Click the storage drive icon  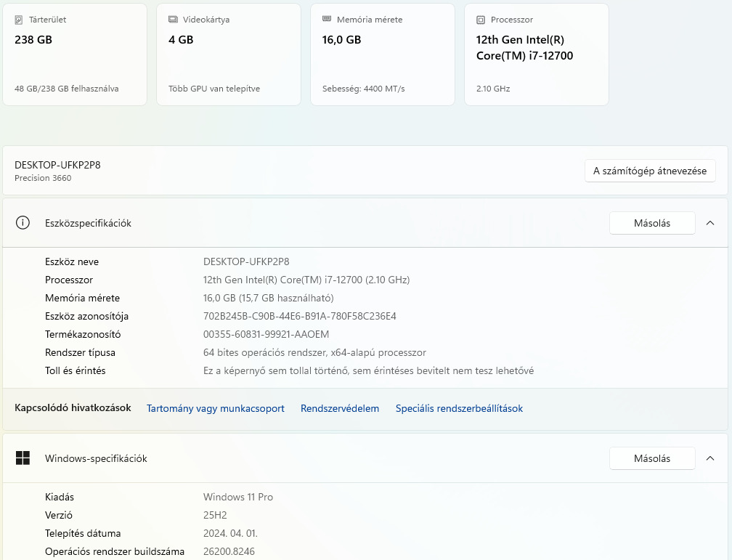(x=19, y=20)
